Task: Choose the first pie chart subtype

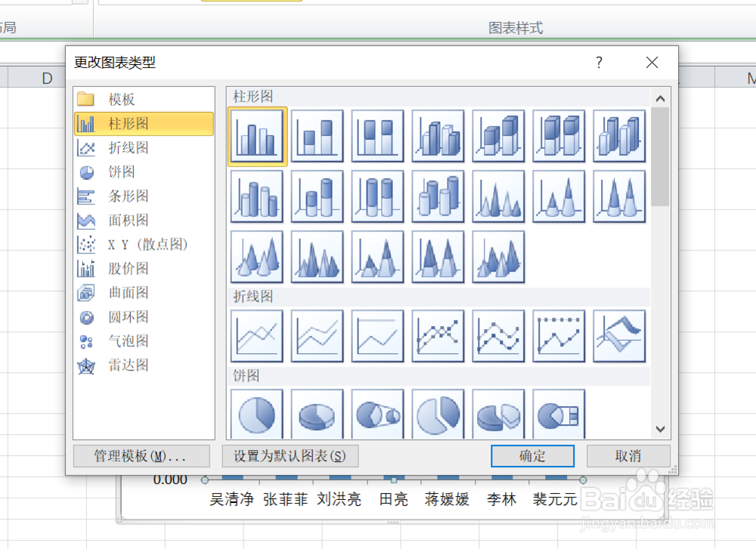Action: pos(256,412)
